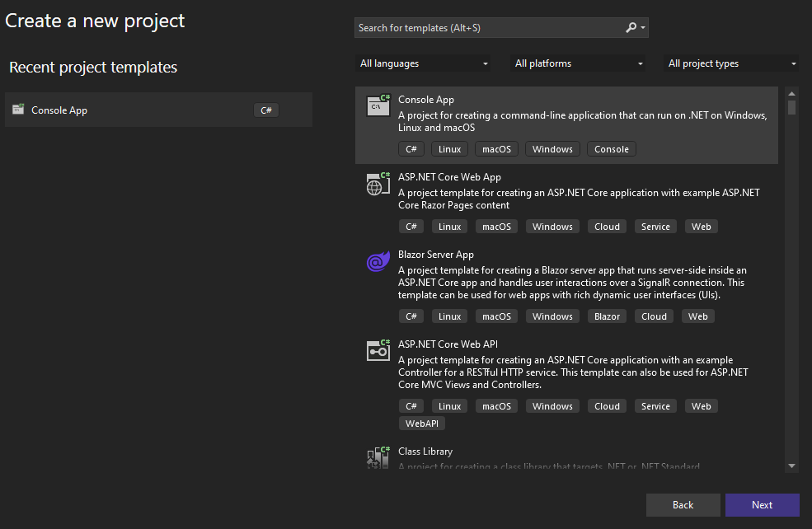812x529 pixels.
Task: Click the Blazor tag under Blazor Server App
Action: pos(607,316)
